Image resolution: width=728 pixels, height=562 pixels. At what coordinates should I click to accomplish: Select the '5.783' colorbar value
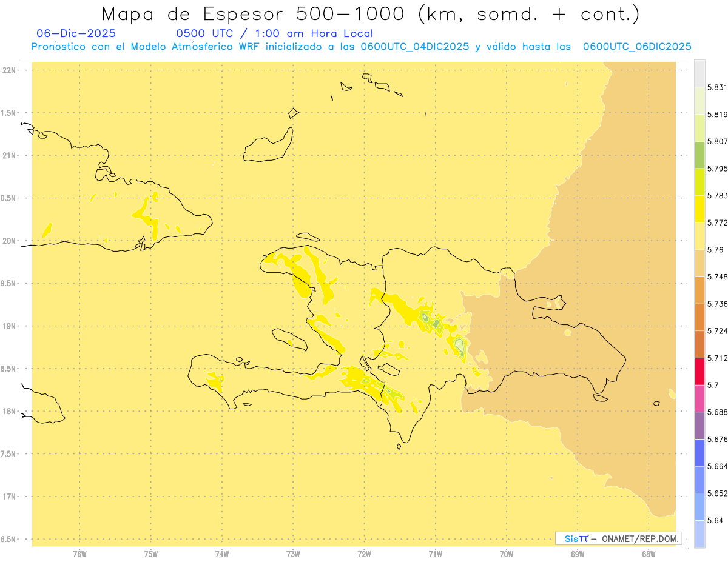tap(717, 196)
